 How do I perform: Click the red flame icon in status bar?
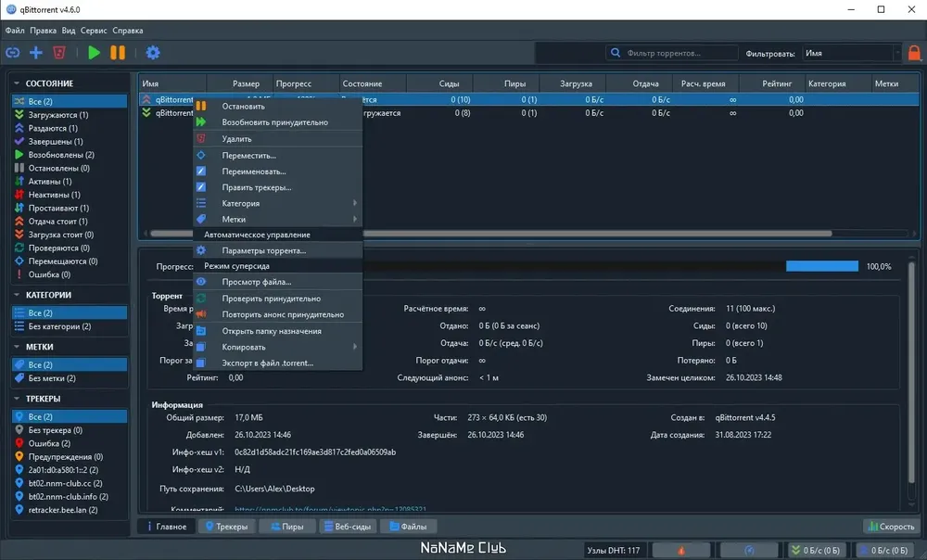pyautogui.click(x=681, y=551)
